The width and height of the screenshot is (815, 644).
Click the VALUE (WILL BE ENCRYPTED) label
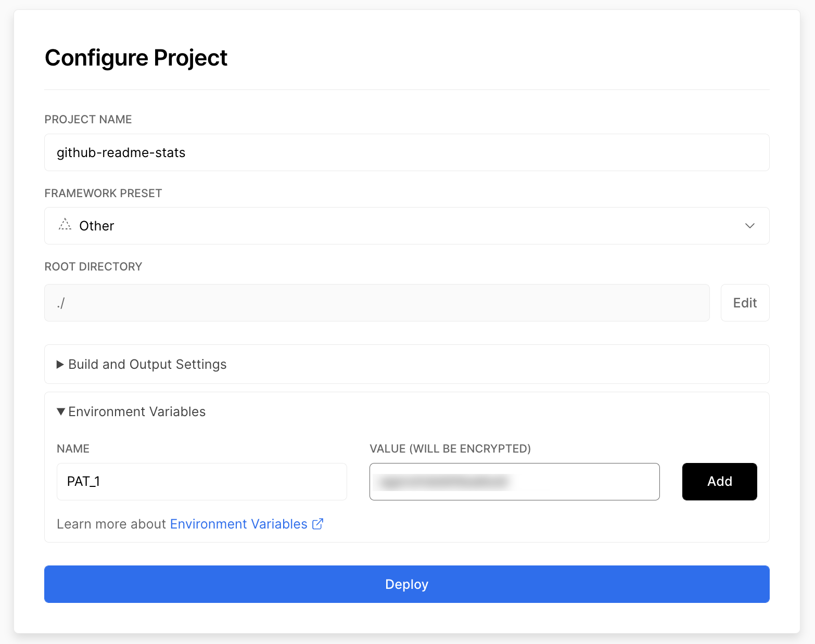(450, 449)
